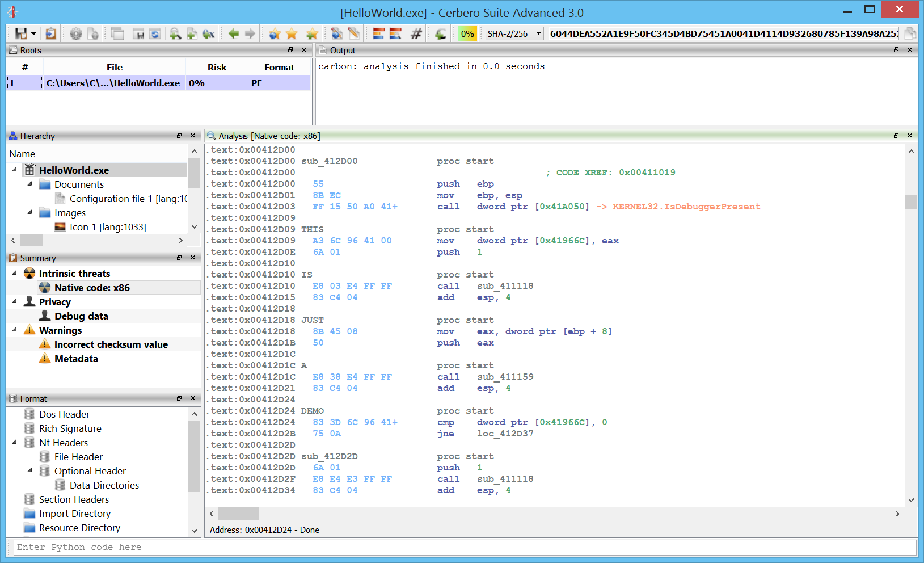Open Section Headers in Format panel
Viewport: 924px width, 563px height.
pos(74,499)
